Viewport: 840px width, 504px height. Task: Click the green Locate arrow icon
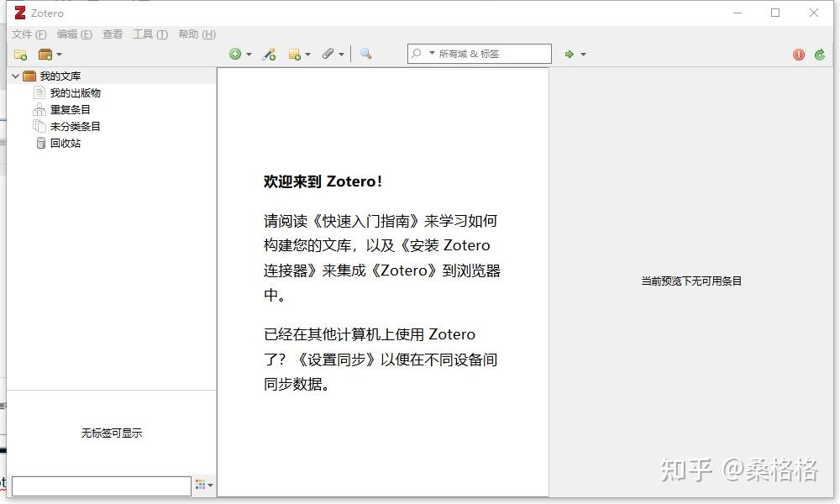click(570, 54)
